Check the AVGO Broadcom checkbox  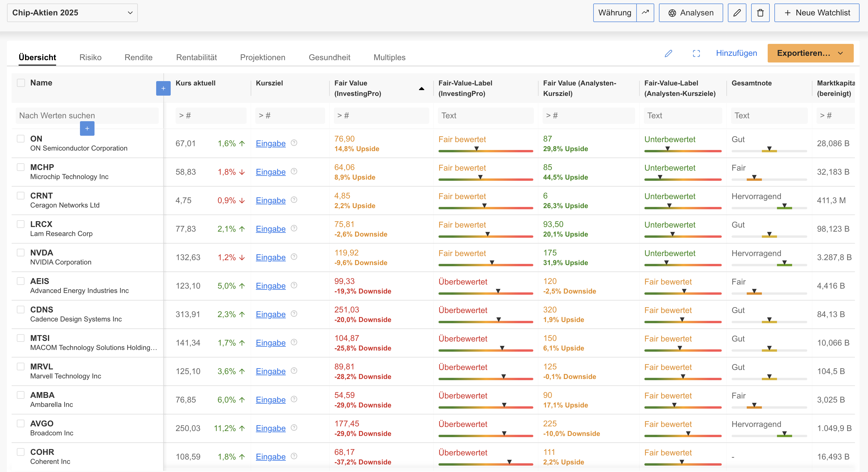pyautogui.click(x=21, y=423)
